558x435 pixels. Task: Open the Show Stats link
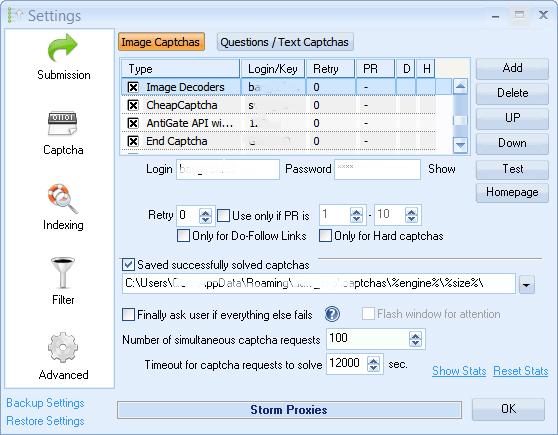(x=459, y=371)
